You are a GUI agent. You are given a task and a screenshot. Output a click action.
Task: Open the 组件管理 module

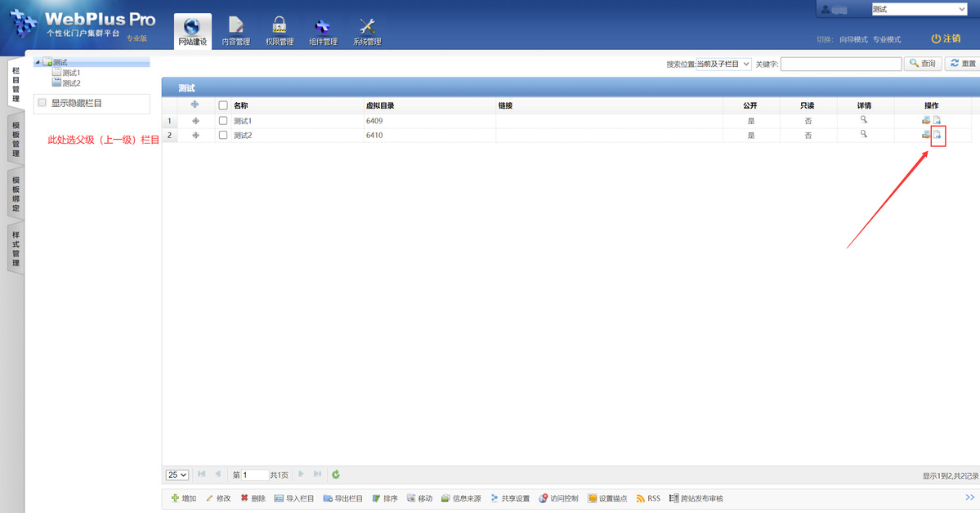[x=323, y=31]
